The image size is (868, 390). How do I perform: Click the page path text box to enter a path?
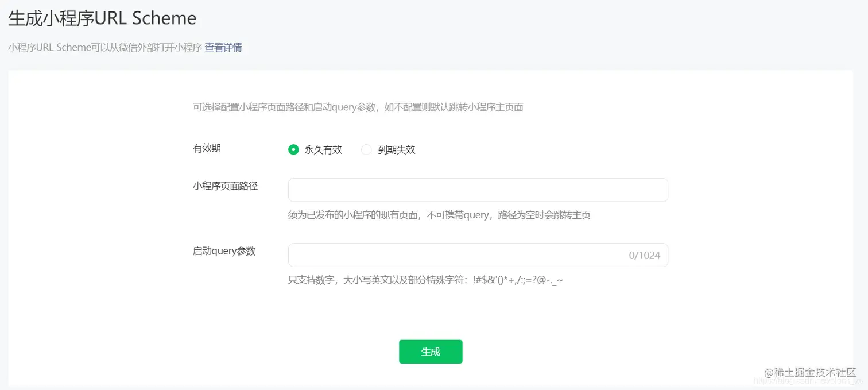(476, 190)
